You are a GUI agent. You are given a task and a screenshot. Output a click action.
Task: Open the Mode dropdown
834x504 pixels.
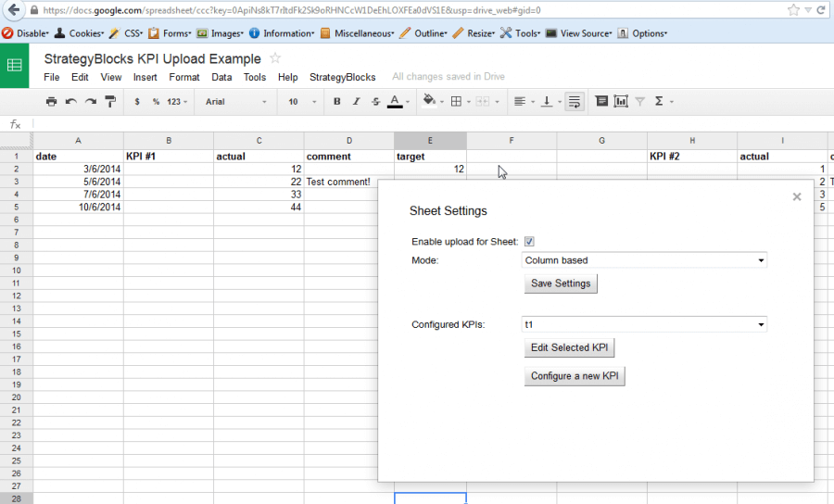pos(644,260)
